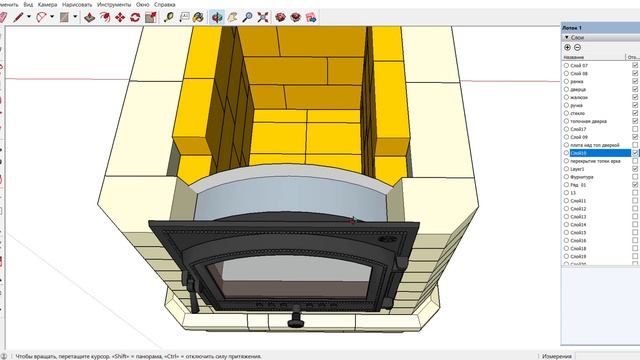The image size is (640, 360).
Task: Enable visibility checkbox for Фурнитура layer
Action: (x=635, y=177)
